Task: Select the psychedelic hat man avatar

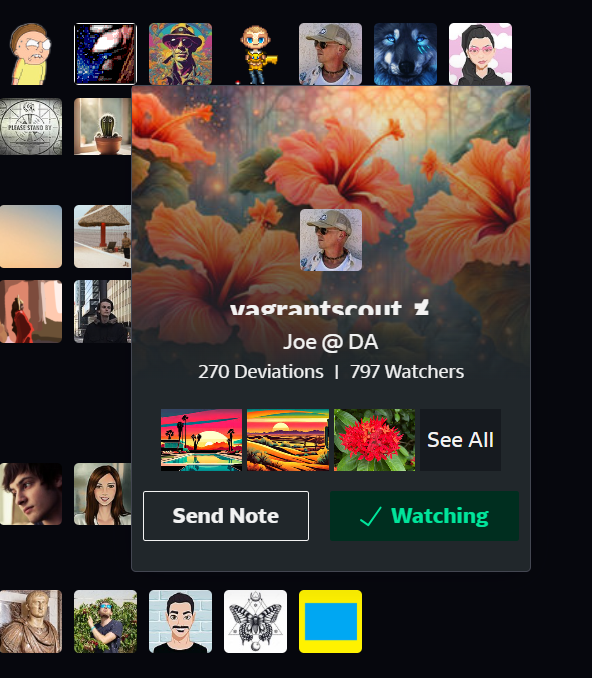Action: [x=180, y=54]
